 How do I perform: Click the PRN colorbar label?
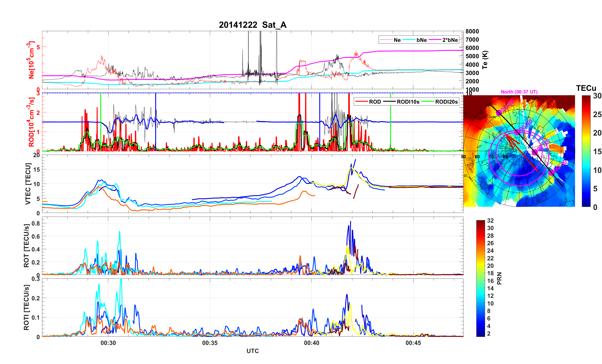(x=499, y=278)
